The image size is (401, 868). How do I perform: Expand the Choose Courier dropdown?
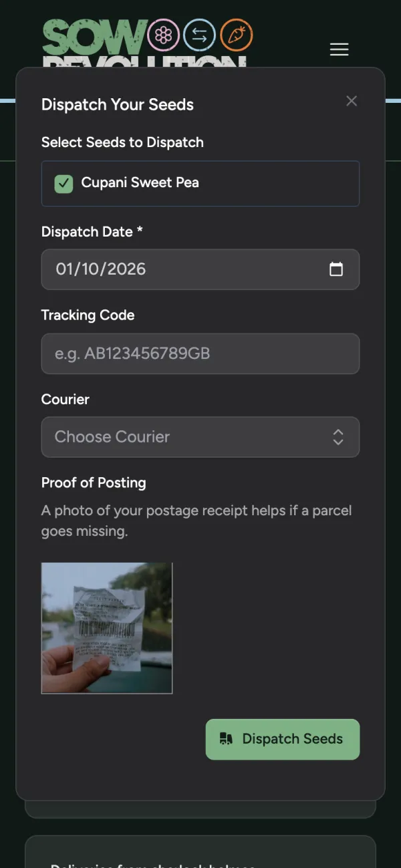pyautogui.click(x=200, y=437)
